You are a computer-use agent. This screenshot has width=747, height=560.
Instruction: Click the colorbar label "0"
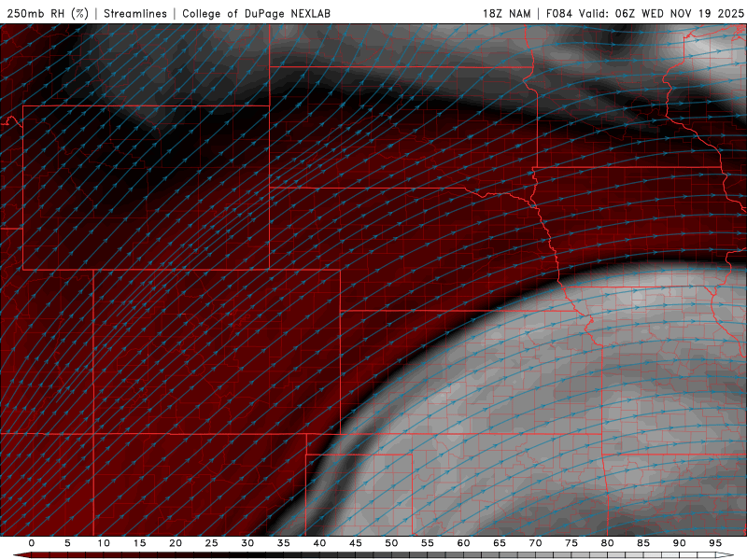click(x=32, y=543)
